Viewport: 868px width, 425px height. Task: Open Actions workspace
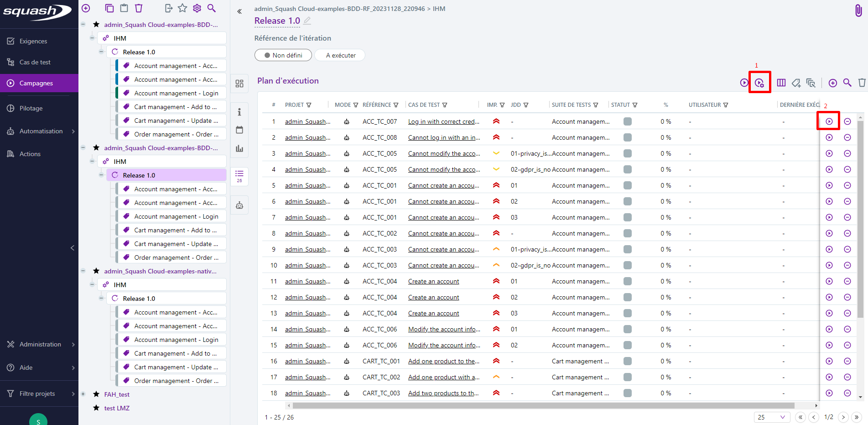(x=39, y=154)
